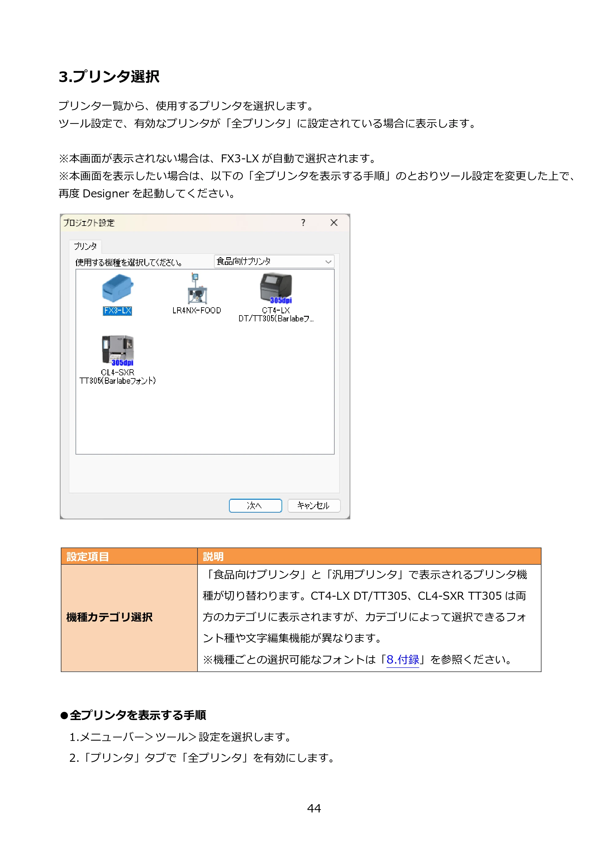Click the 次へ button
Image resolution: width=614 pixels, height=868 pixels.
point(256,506)
